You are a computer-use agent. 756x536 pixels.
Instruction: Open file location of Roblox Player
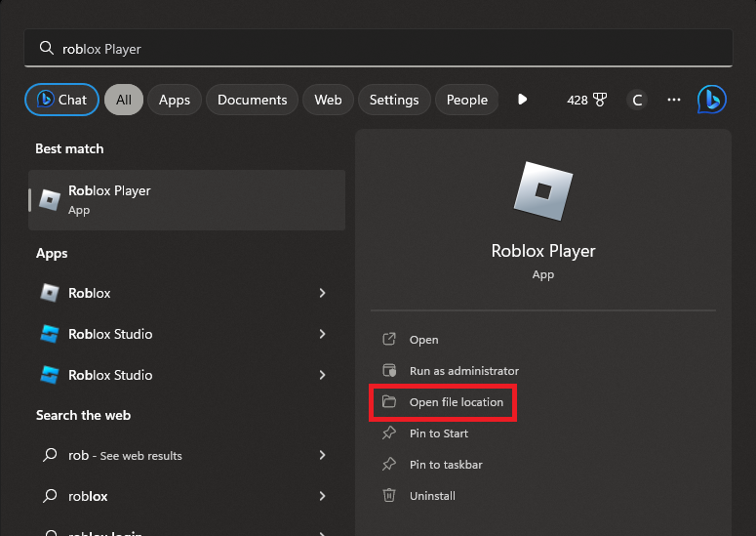(456, 402)
